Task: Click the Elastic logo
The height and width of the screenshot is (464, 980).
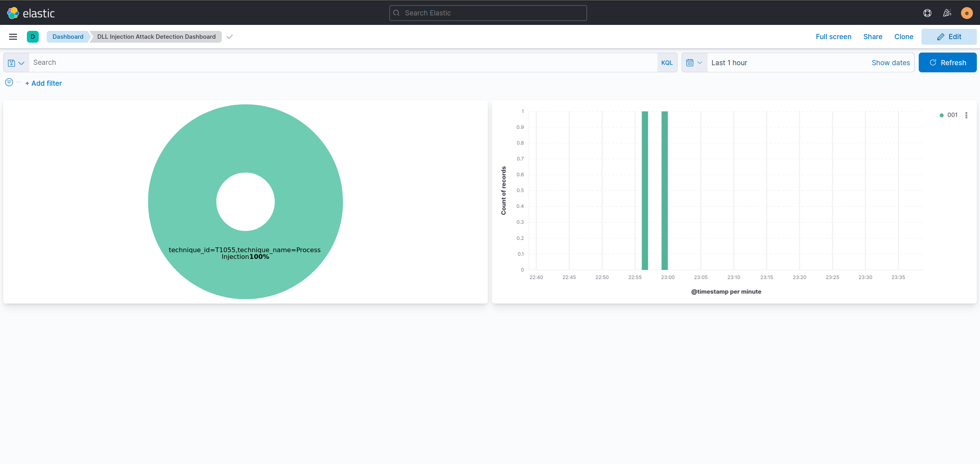Action: coord(31,13)
